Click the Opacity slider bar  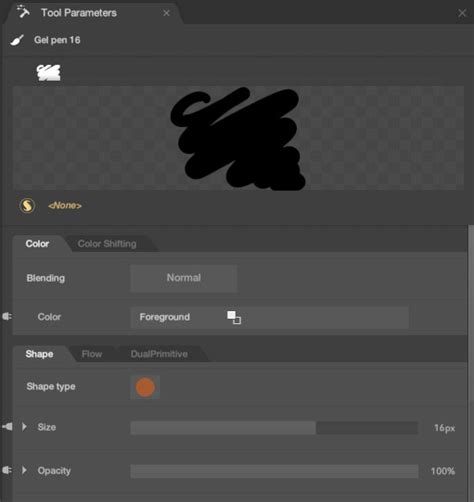274,471
